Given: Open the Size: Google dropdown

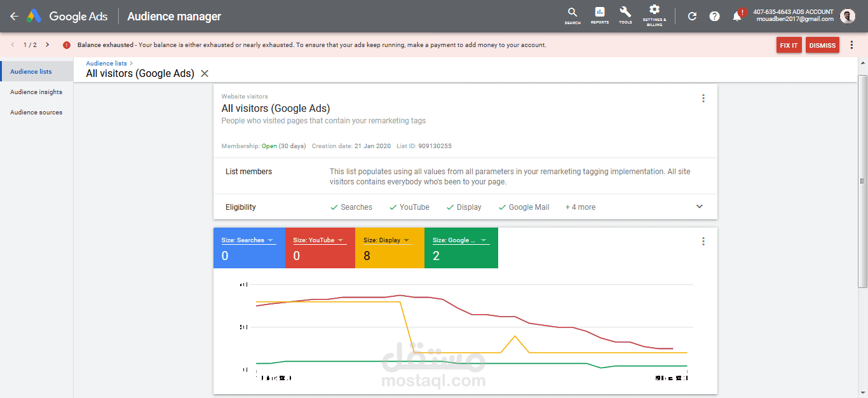Looking at the screenshot, I should coord(460,240).
